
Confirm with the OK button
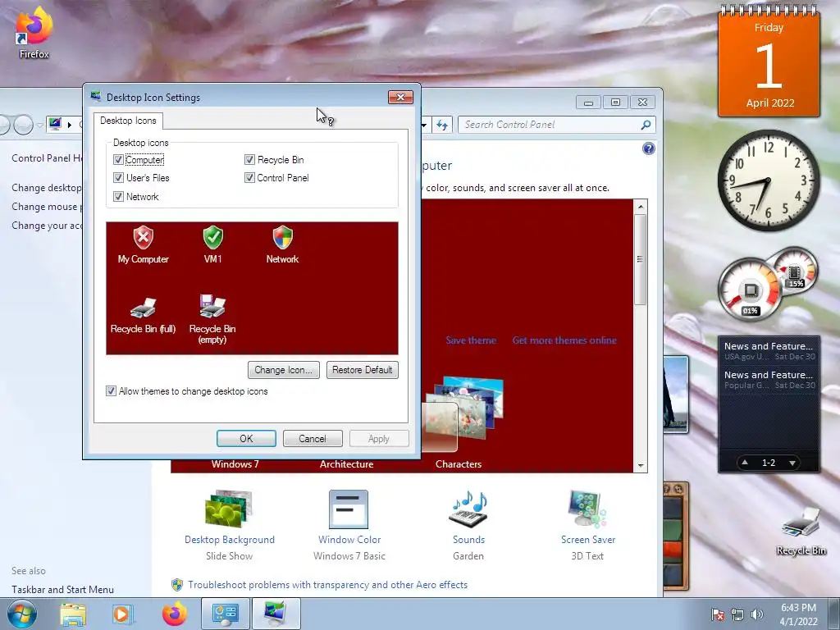click(x=246, y=439)
